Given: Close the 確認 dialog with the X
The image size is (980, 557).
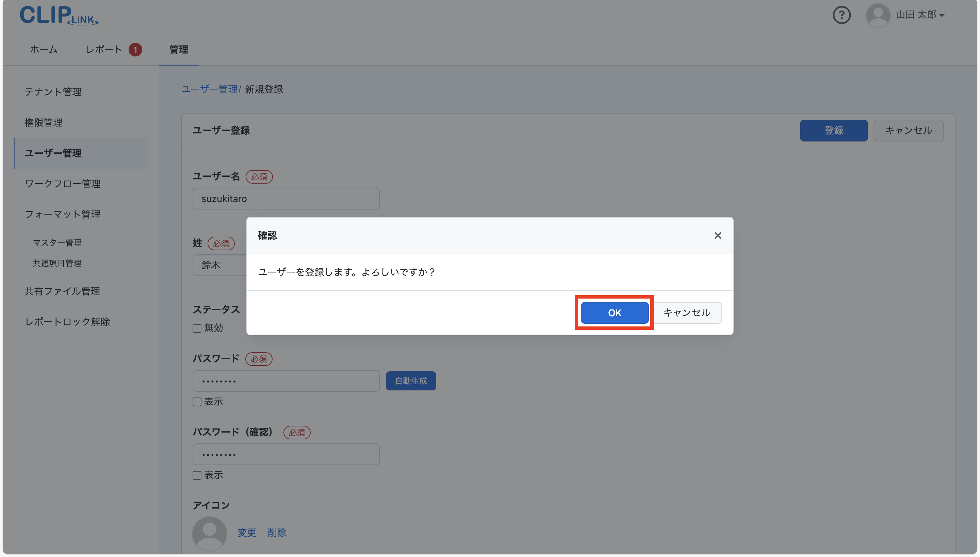Looking at the screenshot, I should coord(717,236).
